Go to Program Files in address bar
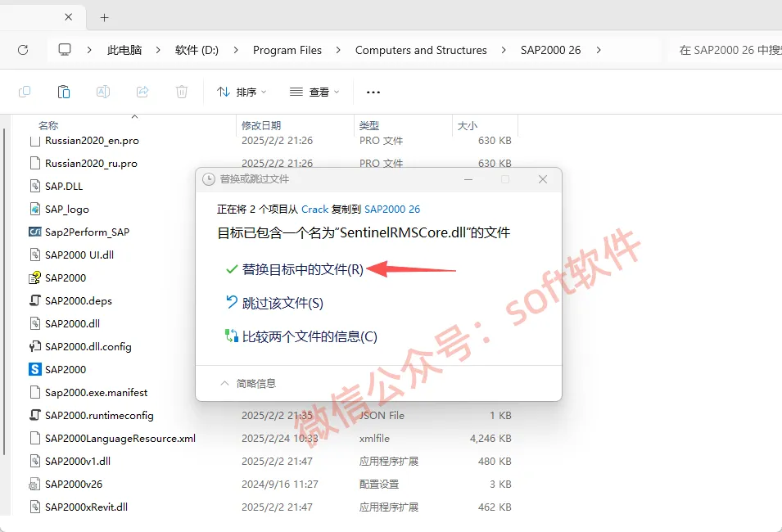Viewport: 782px width, 532px height. tap(287, 50)
